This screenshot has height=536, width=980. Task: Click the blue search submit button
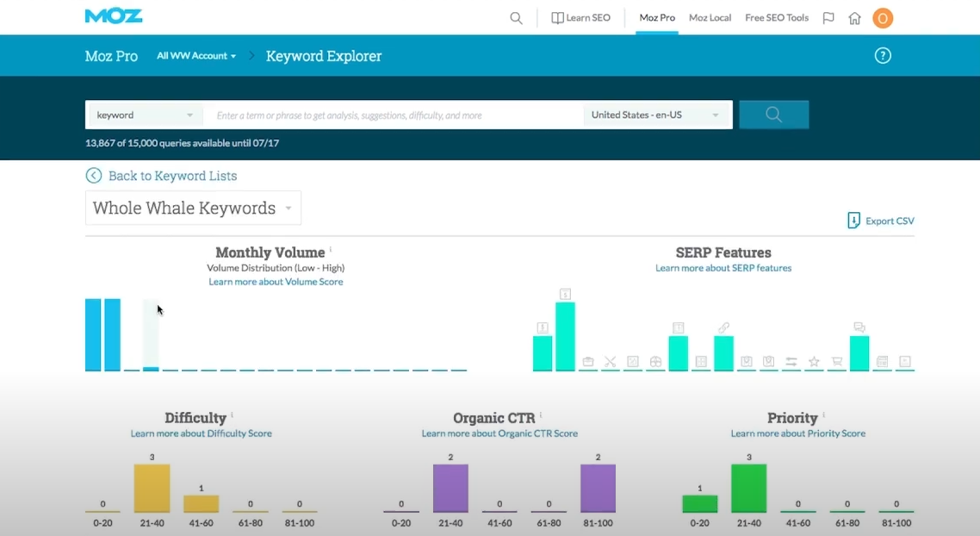773,115
